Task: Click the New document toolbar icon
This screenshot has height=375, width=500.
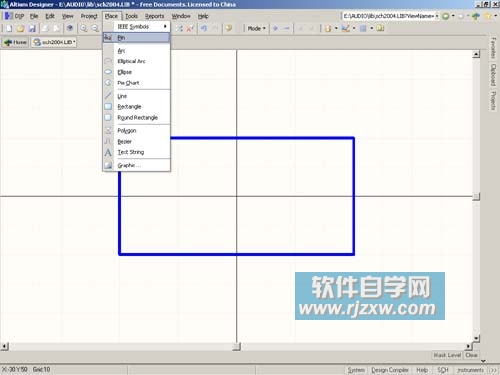Action: (x=9, y=28)
